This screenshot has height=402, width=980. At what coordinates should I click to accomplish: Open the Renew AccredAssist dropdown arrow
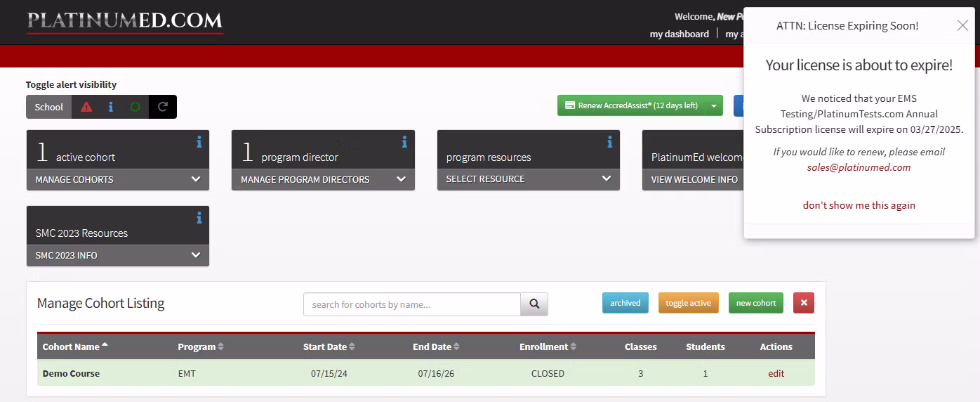click(x=714, y=105)
